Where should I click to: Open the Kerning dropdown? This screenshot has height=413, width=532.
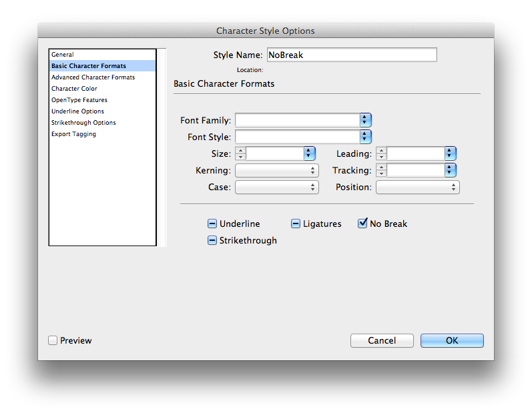(x=277, y=171)
